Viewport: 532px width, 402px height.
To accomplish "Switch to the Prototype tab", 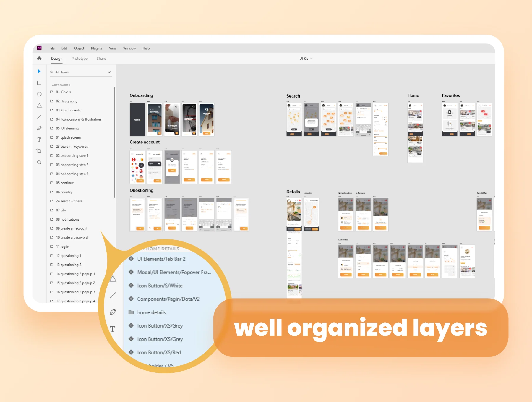I will tap(80, 59).
